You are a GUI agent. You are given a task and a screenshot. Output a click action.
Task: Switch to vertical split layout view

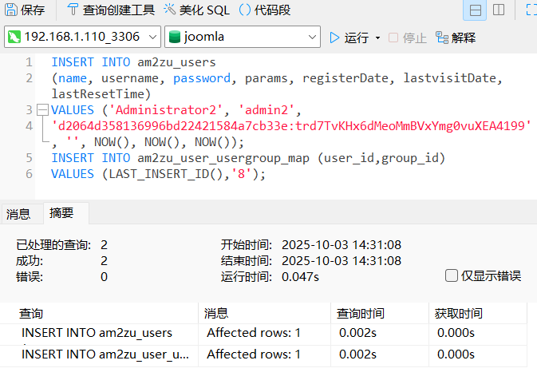[499, 10]
